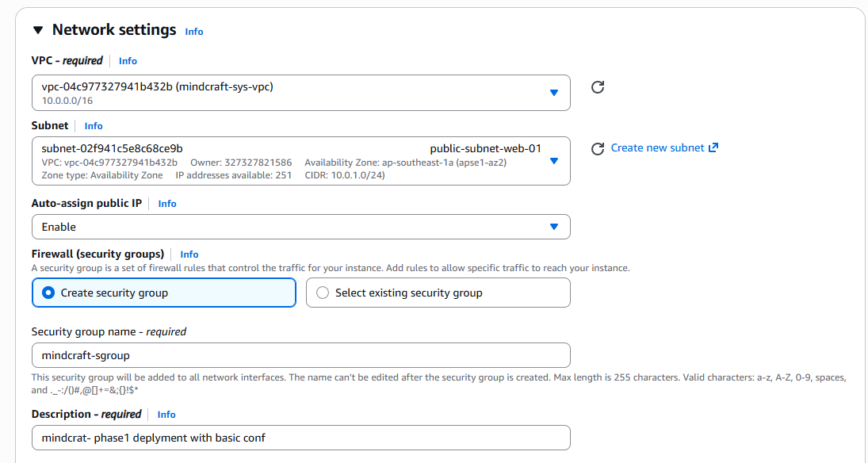The image size is (868, 463).
Task: Click the Network settings heading
Action: tap(113, 30)
